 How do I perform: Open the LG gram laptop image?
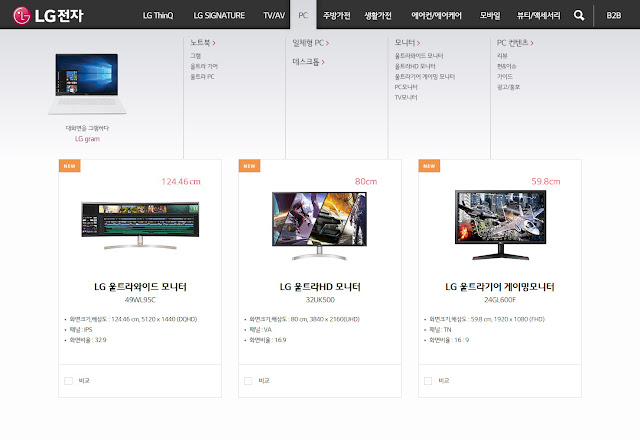coord(87,84)
